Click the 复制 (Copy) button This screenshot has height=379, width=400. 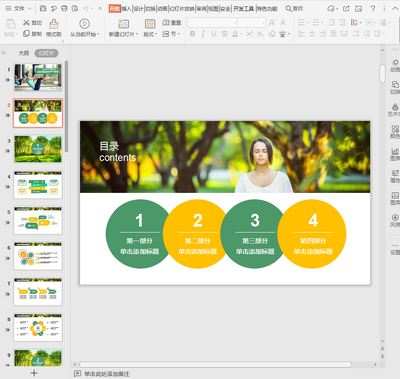tap(32, 34)
